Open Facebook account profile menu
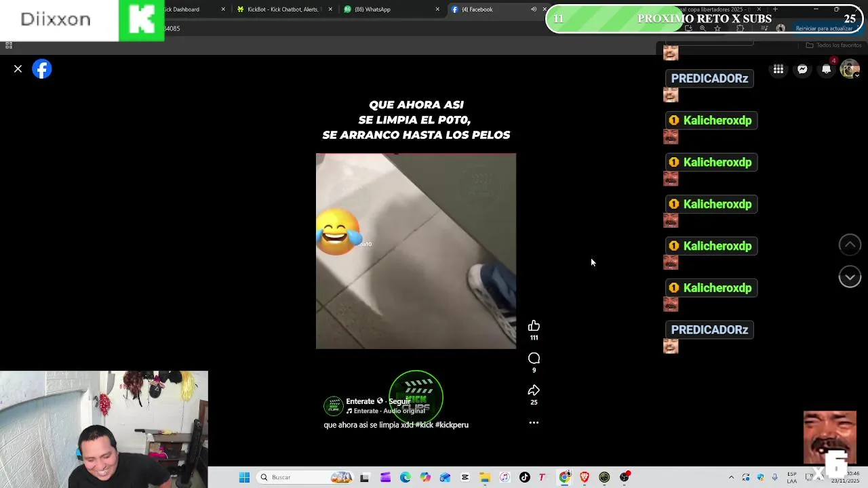The height and width of the screenshot is (488, 868). pos(849,69)
